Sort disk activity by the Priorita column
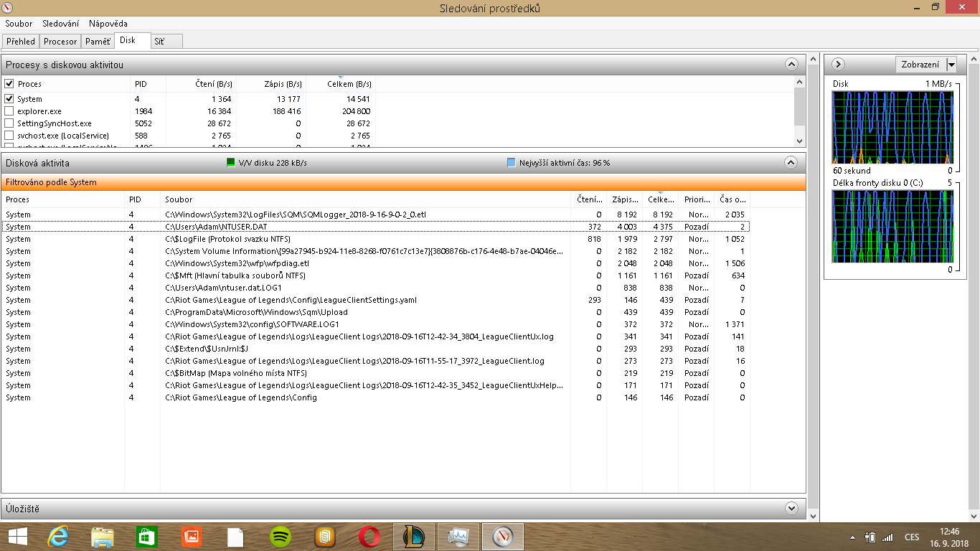 697,199
